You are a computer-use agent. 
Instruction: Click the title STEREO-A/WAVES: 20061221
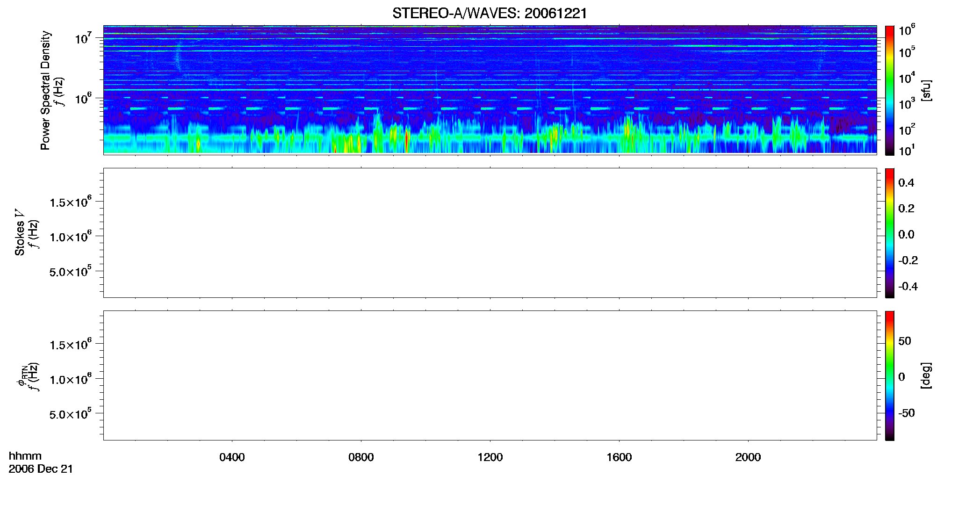[490, 13]
